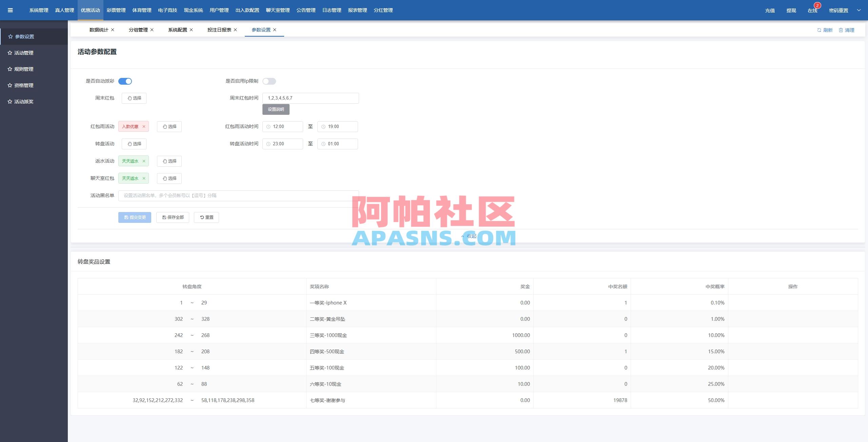Open the hamburger menu in top left corner
The height and width of the screenshot is (442, 868).
click(10, 10)
